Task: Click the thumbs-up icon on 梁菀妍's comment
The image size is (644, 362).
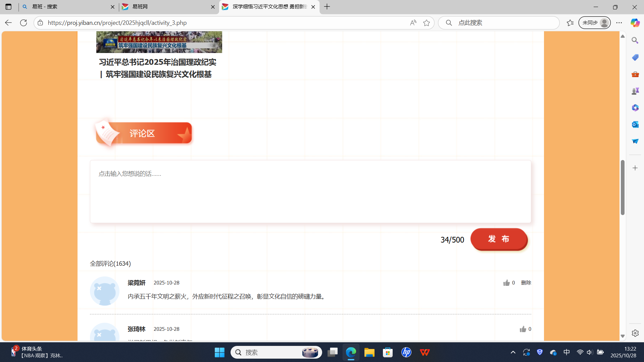Action: point(506,283)
